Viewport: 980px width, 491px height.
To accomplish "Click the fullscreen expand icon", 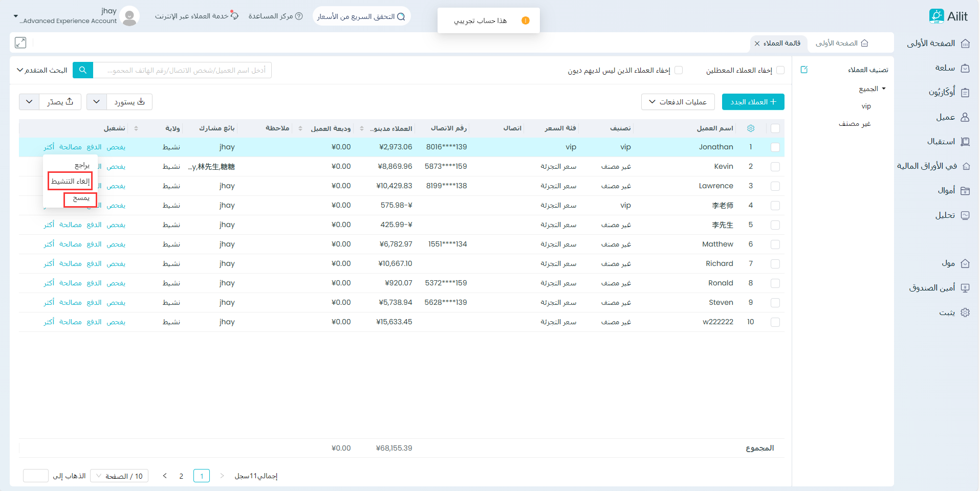I will (20, 43).
